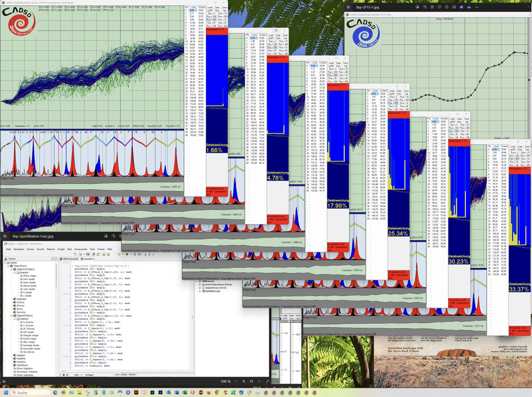Select the 100 % zoom level in photo viewer
This screenshot has height=397, width=532.
coord(227,381)
